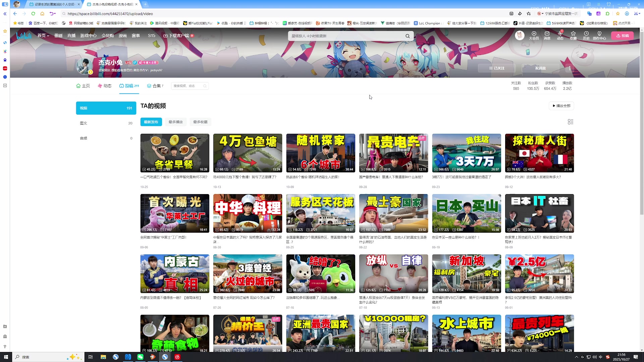
Task: Open the 收藏 favorites star icon
Action: coord(573,35)
